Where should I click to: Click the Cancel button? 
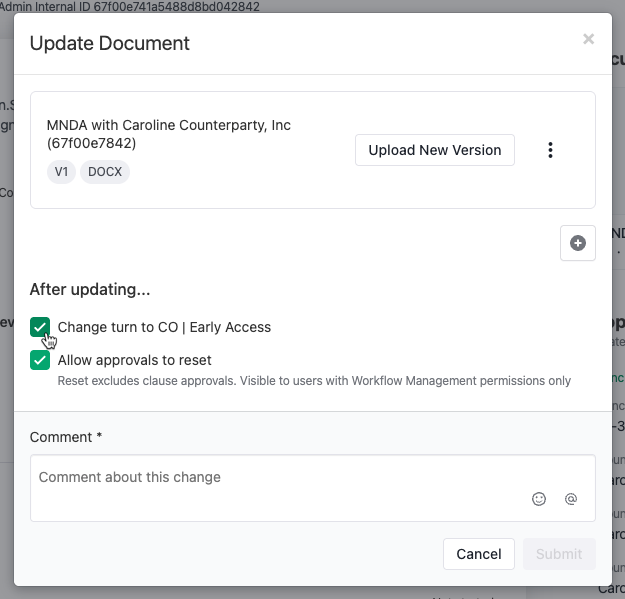coord(478,554)
